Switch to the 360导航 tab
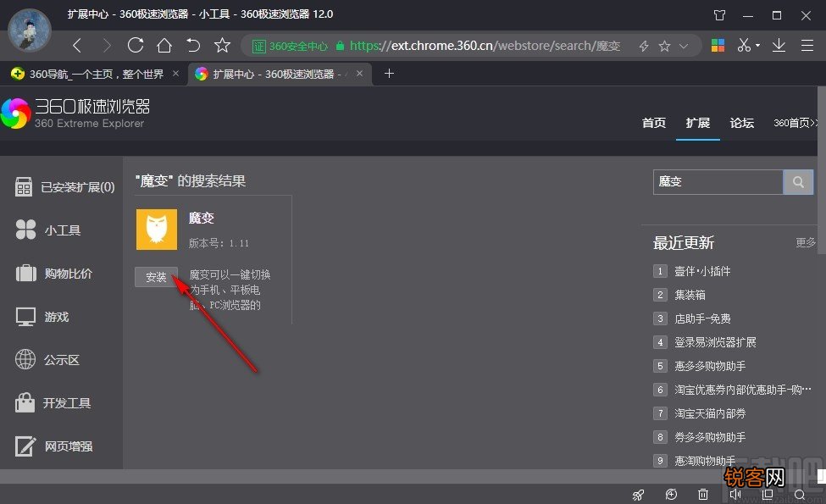 (93, 74)
